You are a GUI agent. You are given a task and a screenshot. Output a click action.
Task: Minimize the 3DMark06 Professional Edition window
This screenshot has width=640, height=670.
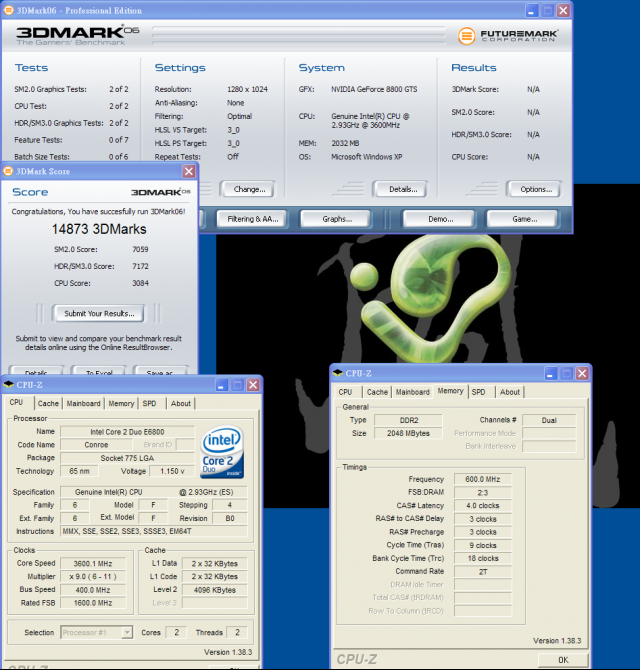click(x=531, y=10)
